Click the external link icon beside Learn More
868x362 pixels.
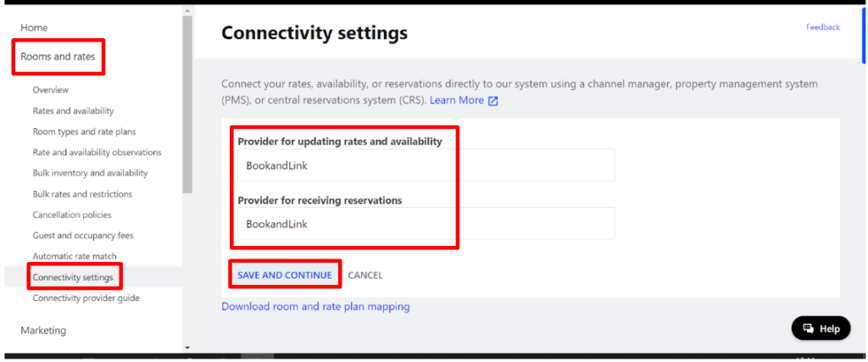click(492, 101)
